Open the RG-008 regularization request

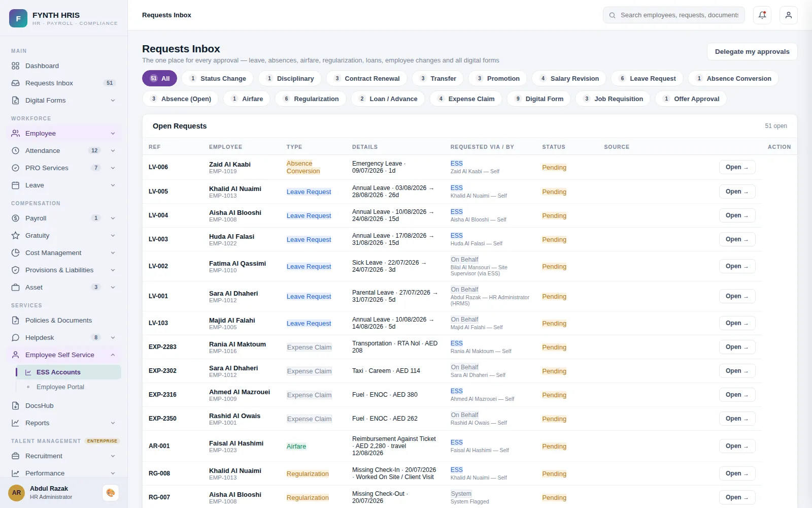tap(737, 473)
